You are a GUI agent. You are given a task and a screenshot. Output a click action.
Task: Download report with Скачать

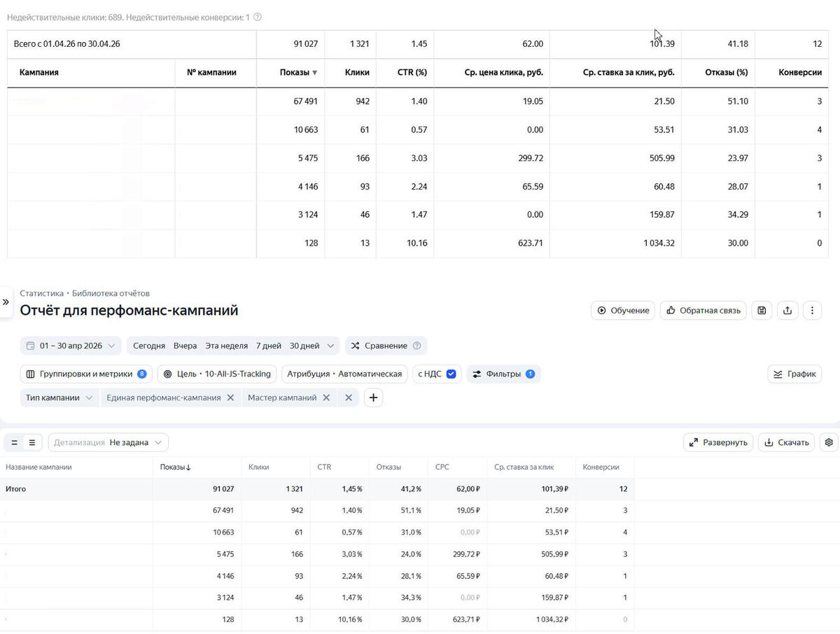point(787,442)
